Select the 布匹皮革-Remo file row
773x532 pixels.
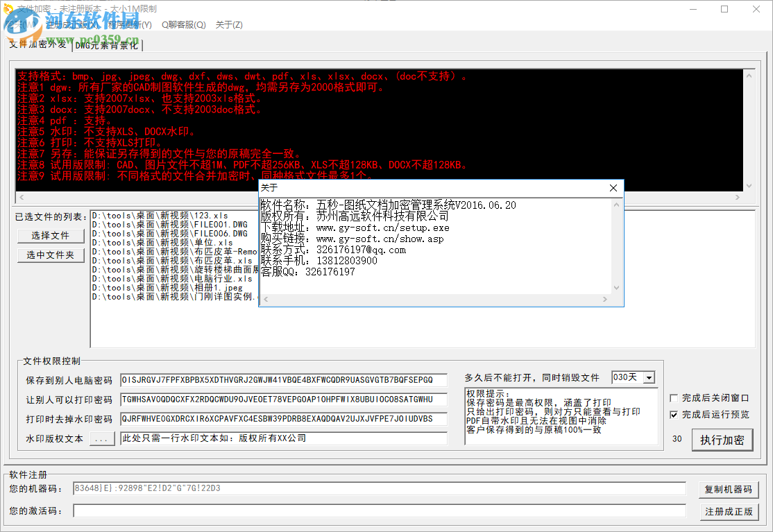tap(175, 252)
